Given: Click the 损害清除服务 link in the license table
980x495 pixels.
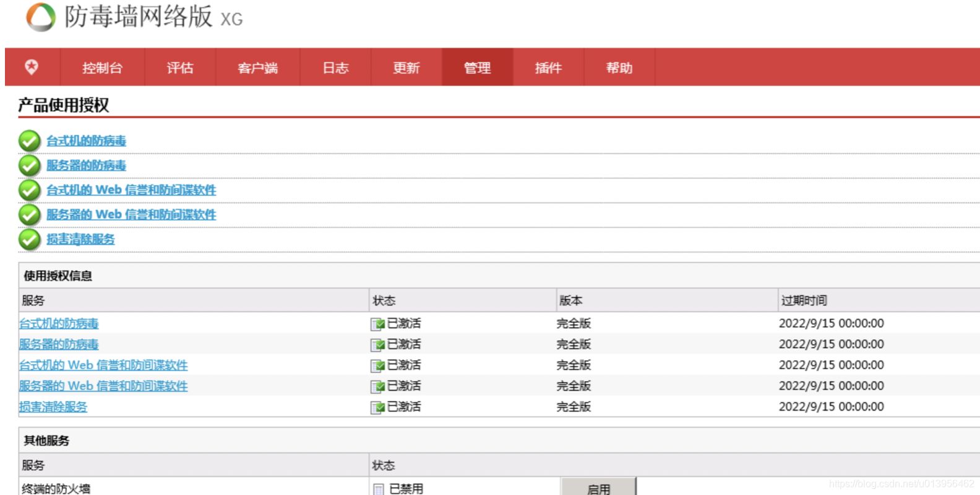Looking at the screenshot, I should (x=53, y=407).
